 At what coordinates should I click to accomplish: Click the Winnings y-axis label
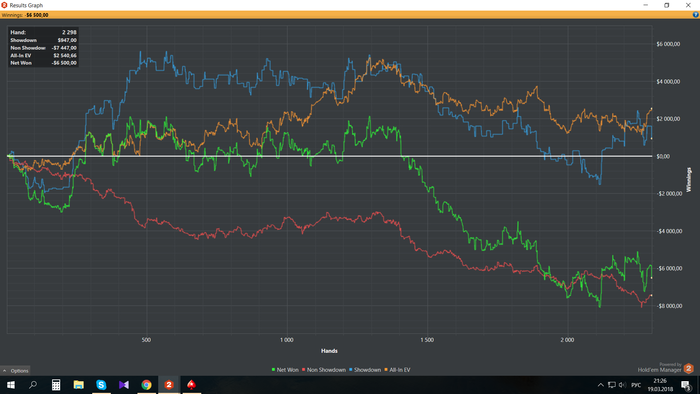point(688,180)
